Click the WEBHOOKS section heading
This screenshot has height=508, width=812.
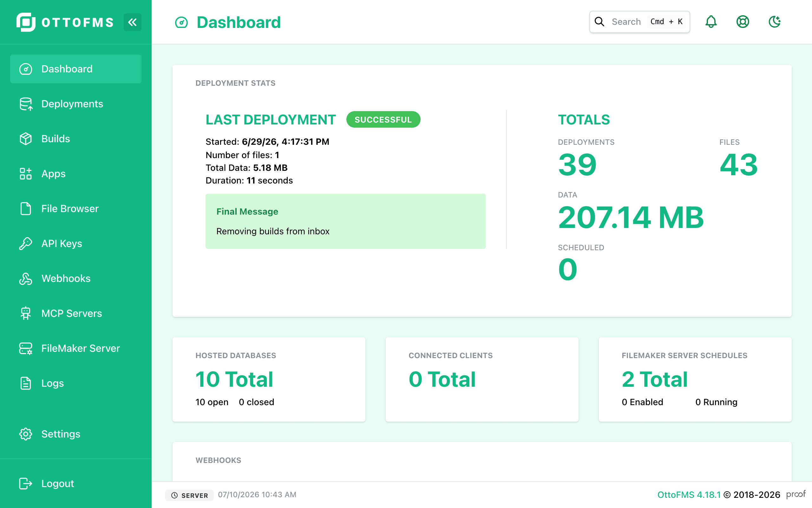coord(219,460)
